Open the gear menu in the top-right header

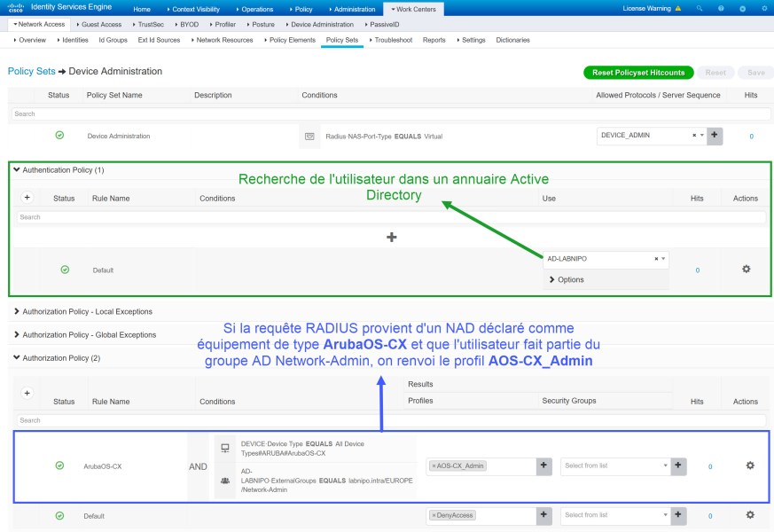[x=764, y=8]
